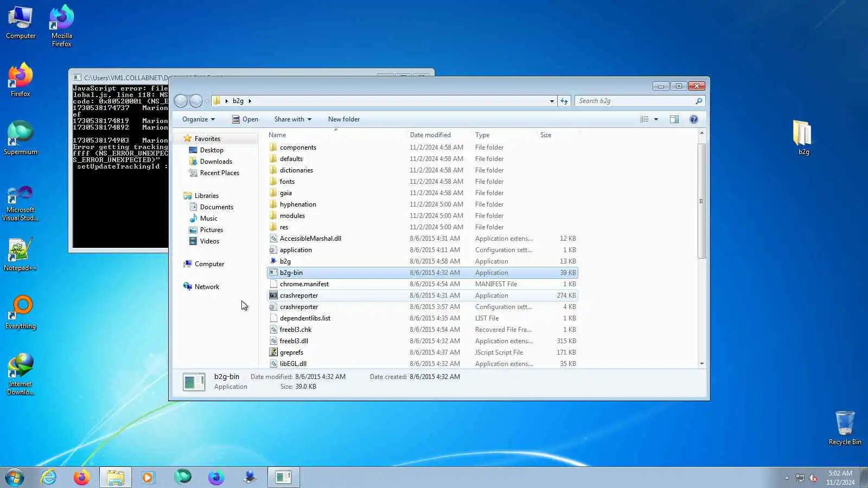Refresh the b2g folder view
Image resolution: width=868 pixels, height=488 pixels.
click(564, 101)
